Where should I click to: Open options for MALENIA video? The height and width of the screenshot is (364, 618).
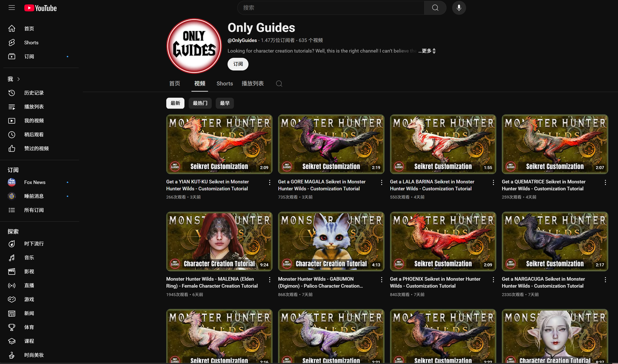270,280
